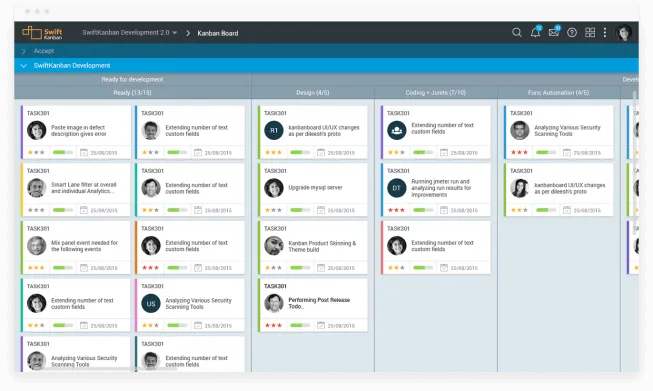Select the Design (4/5) column header

313,92
